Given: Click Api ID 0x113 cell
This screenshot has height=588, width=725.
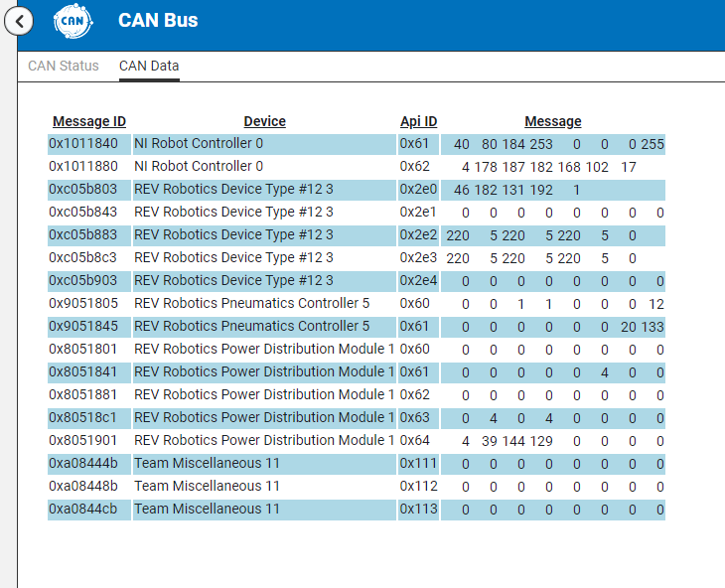Looking at the screenshot, I should (x=418, y=510).
